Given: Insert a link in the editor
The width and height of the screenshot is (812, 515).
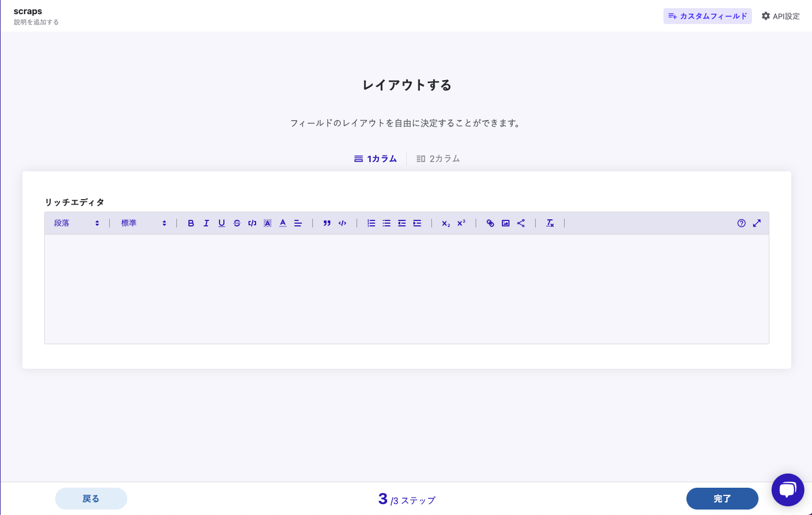Looking at the screenshot, I should (x=490, y=223).
